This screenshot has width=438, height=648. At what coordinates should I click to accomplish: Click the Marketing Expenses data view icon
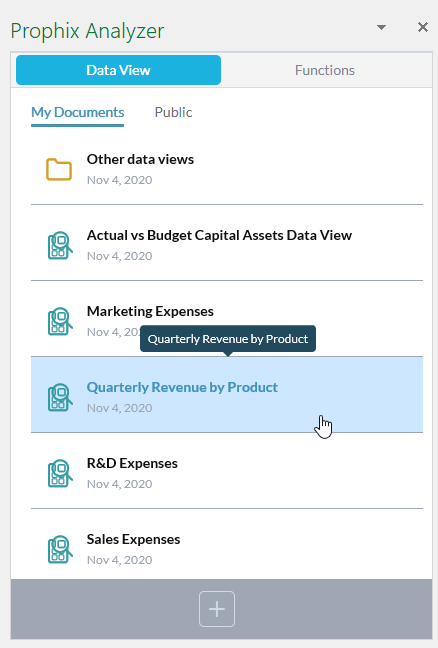[60, 322]
